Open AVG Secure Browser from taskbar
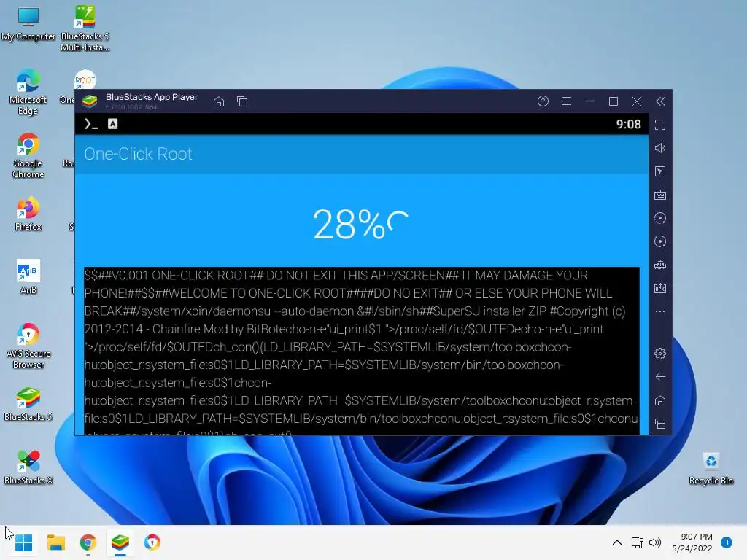The width and height of the screenshot is (747, 560). coord(152,542)
